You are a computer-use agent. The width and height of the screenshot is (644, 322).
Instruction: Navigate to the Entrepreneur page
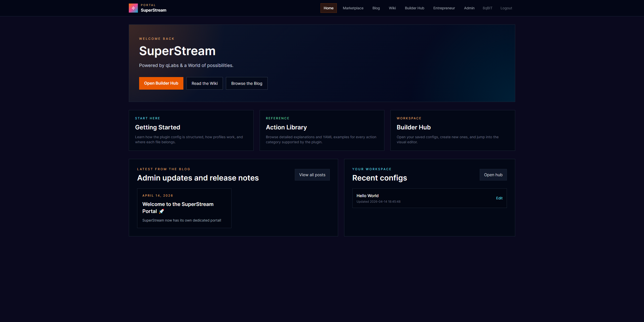tap(444, 8)
